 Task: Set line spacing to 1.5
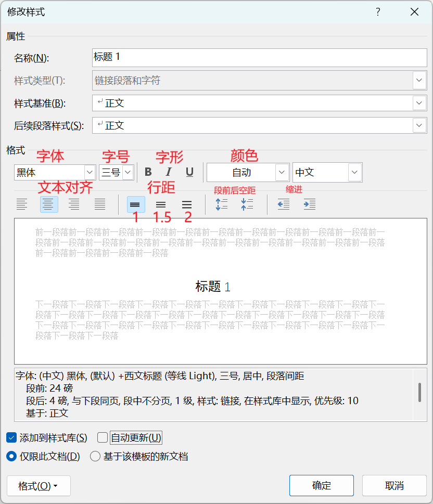pyautogui.click(x=161, y=204)
